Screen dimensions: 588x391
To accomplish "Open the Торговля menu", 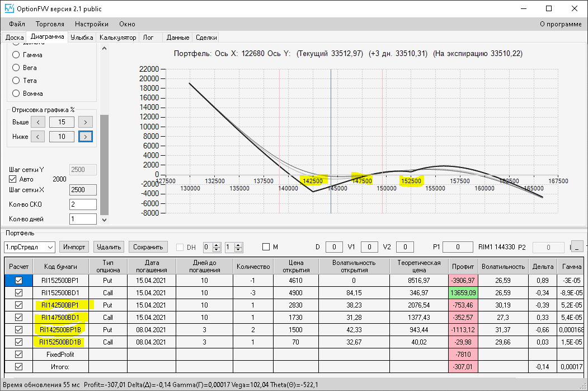I will pyautogui.click(x=50, y=24).
